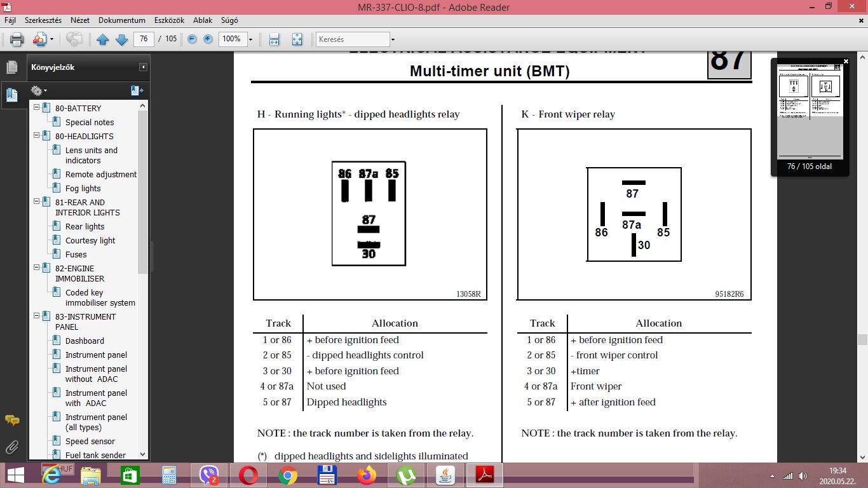Collapse the 83-INSTRUMENT PANEL bookmark node
Screen dimensions: 868x488
37,316
